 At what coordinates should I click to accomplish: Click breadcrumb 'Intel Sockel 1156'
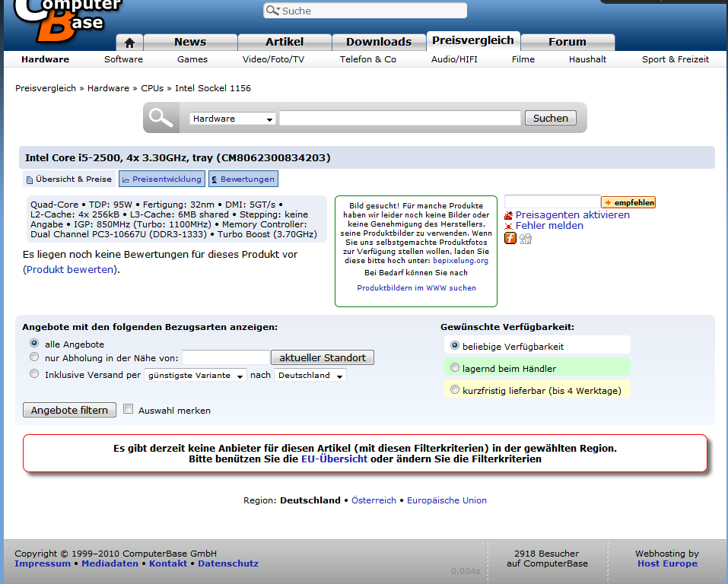coord(213,88)
